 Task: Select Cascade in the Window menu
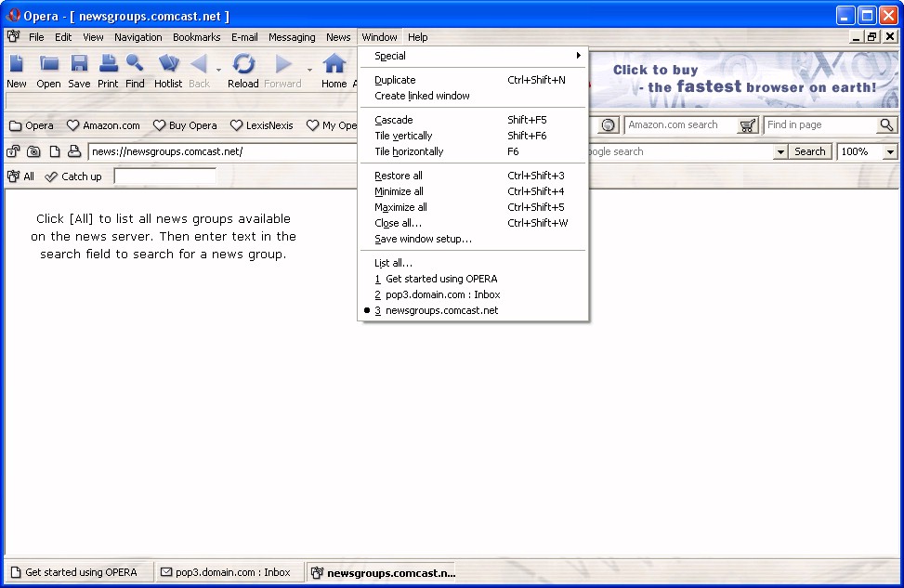tap(394, 120)
